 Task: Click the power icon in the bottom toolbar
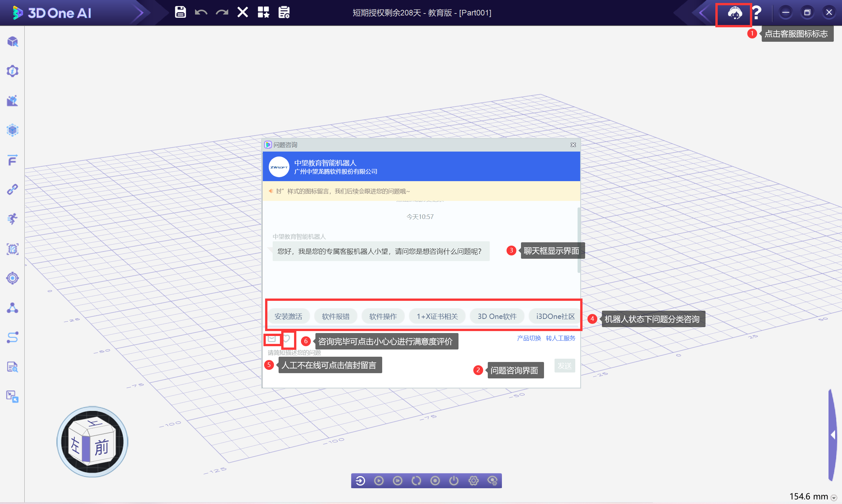click(x=454, y=481)
